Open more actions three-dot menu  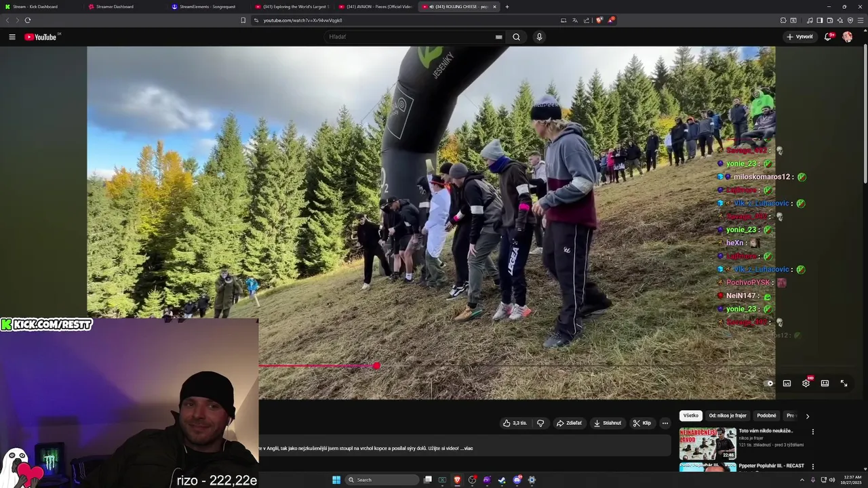pyautogui.click(x=665, y=423)
